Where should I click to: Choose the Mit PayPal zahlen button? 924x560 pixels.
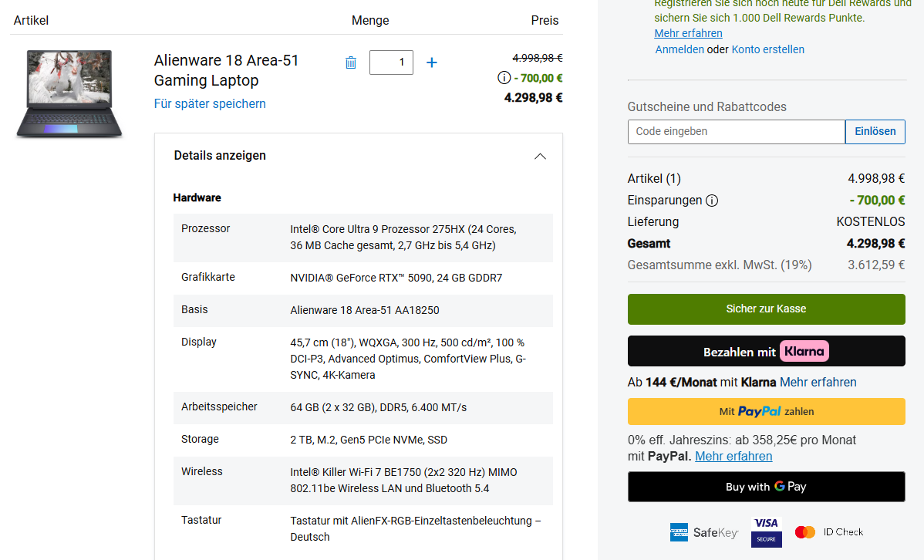[766, 411]
